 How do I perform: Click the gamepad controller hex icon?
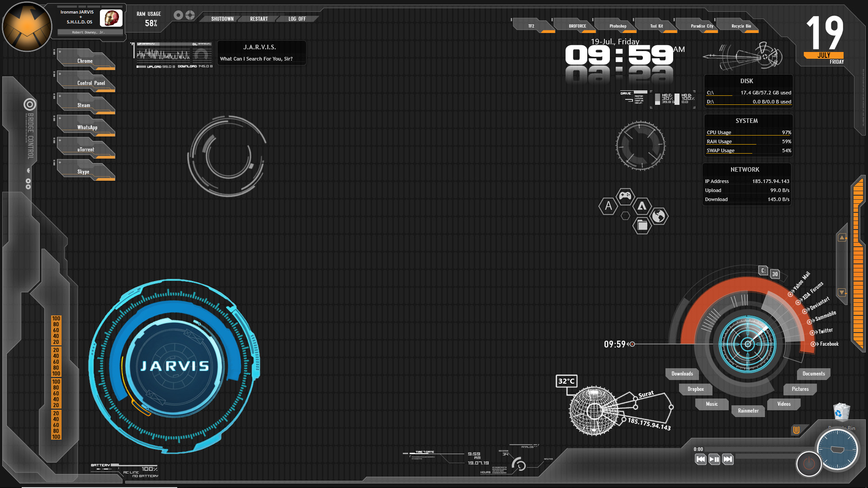pos(624,195)
